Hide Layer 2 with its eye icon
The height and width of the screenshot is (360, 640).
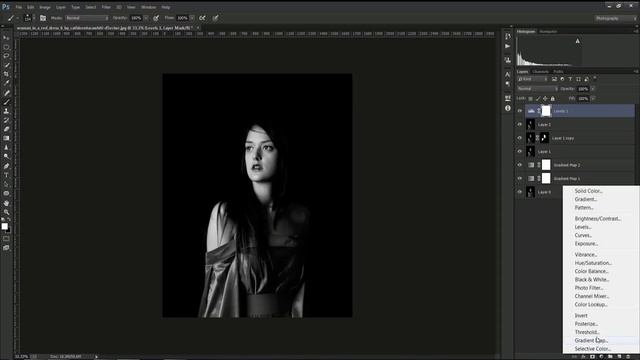pos(520,124)
